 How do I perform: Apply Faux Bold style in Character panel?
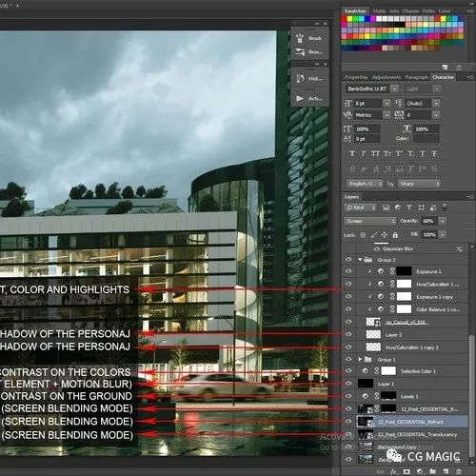(x=352, y=153)
